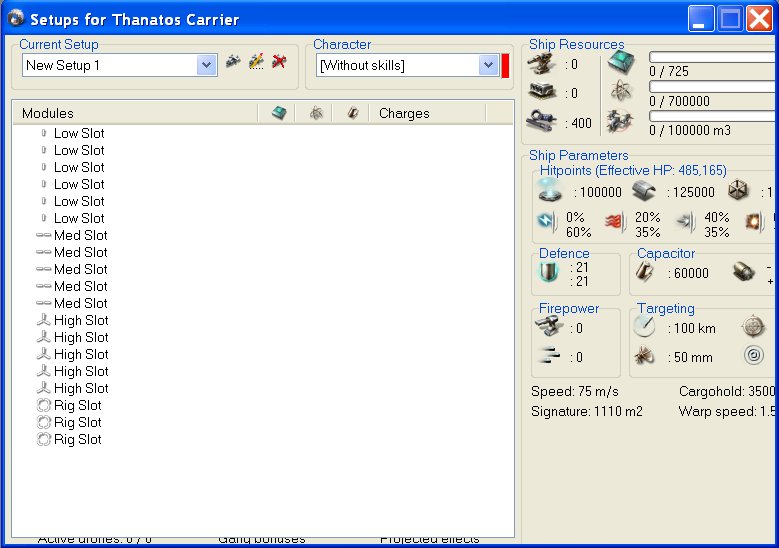This screenshot has width=779, height=548.
Task: Click the 0 / 100000 m3 drone bay value
Action: coord(690,131)
